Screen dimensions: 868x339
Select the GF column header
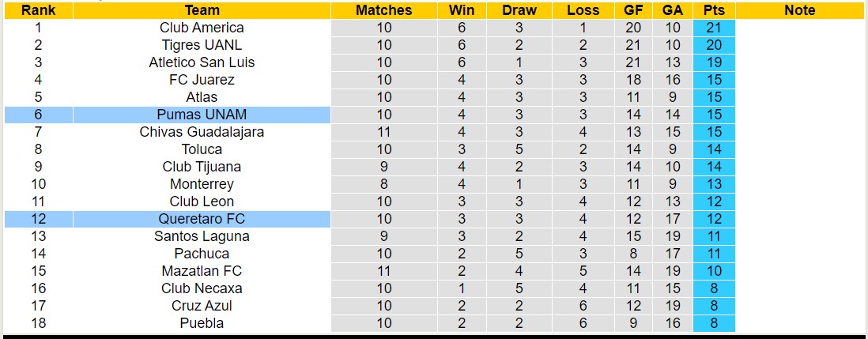point(633,10)
